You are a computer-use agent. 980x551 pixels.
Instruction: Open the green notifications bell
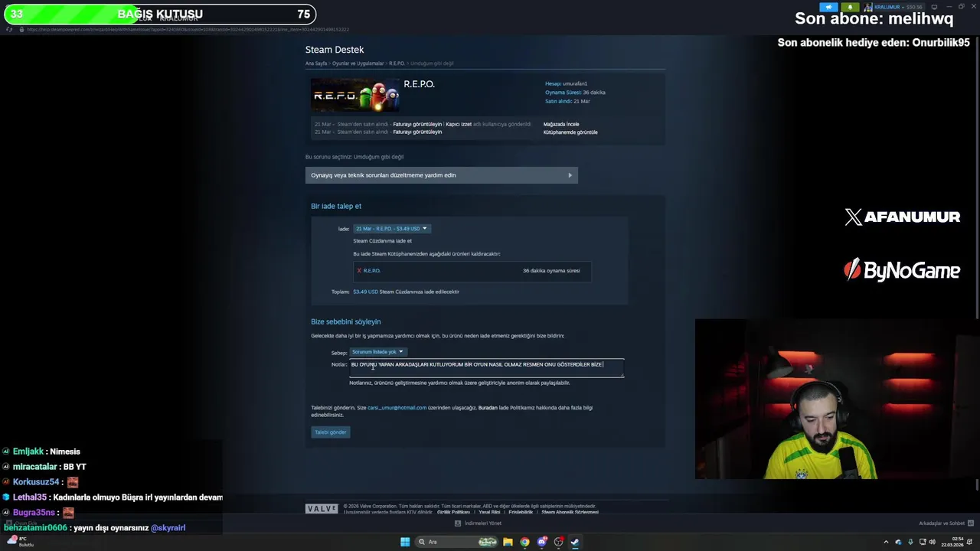(850, 7)
